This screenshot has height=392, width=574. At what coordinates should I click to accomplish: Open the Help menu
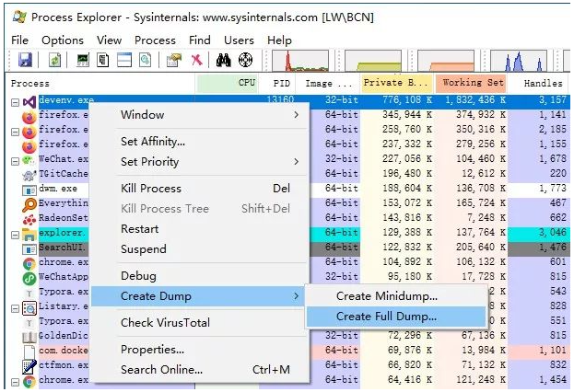[279, 40]
